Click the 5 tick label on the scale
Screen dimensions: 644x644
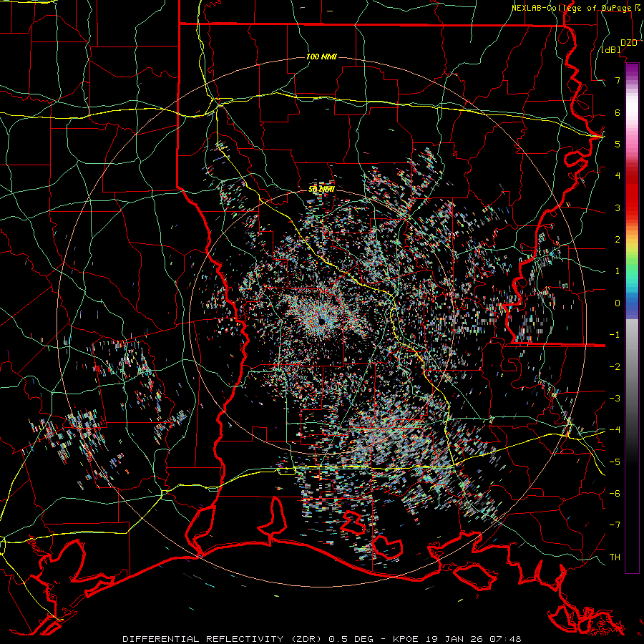pyautogui.click(x=618, y=144)
